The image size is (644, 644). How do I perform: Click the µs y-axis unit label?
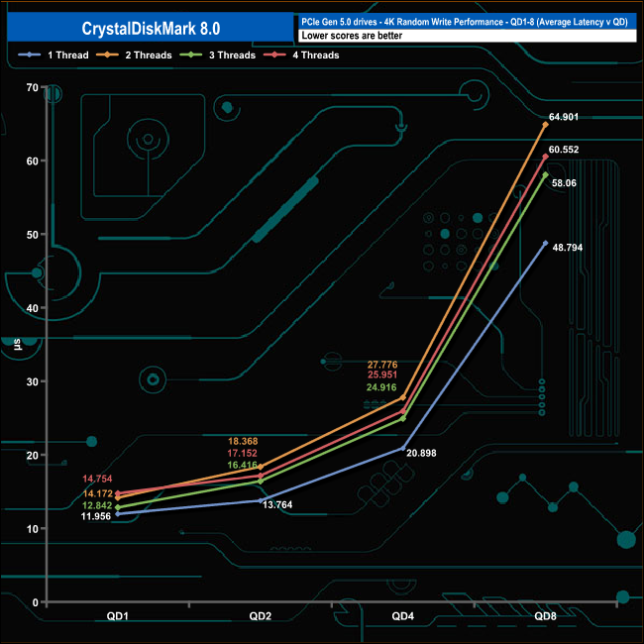[17, 344]
